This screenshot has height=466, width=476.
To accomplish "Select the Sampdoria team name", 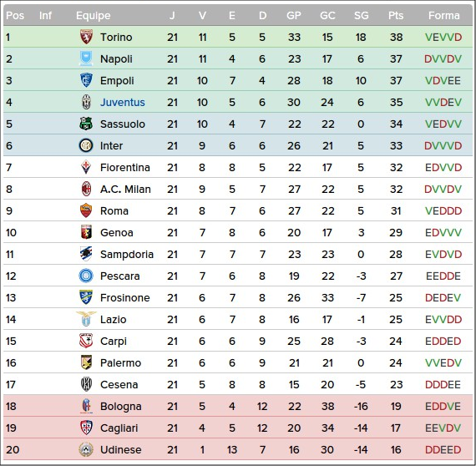I will pyautogui.click(x=127, y=255).
